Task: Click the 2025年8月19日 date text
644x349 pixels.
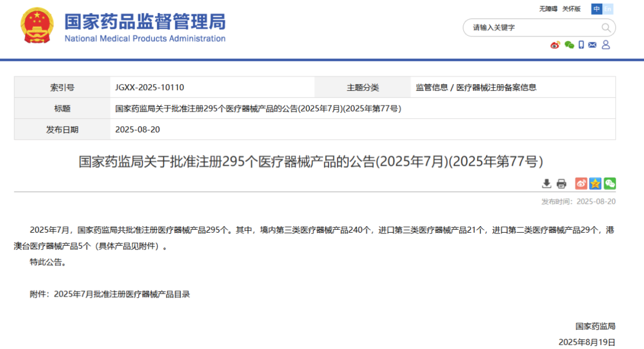Action: (x=587, y=342)
